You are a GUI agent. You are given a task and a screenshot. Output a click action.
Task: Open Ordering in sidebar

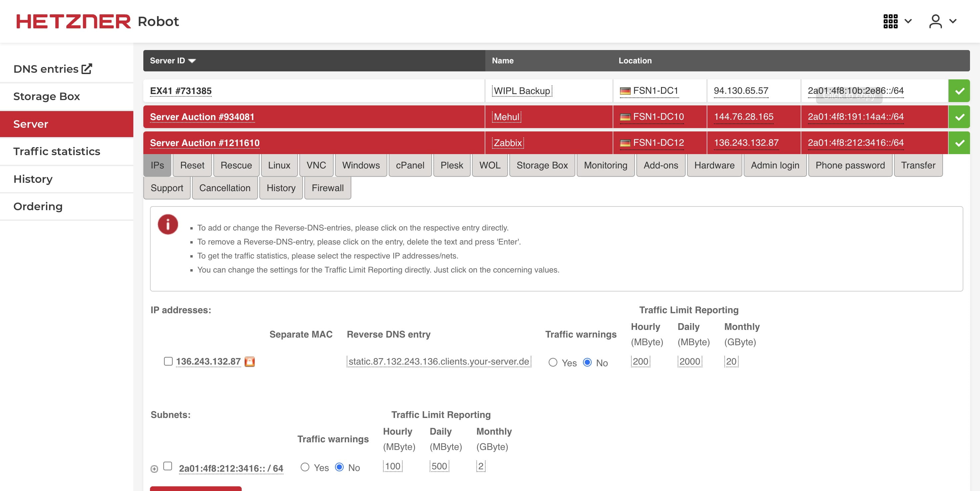67,206
